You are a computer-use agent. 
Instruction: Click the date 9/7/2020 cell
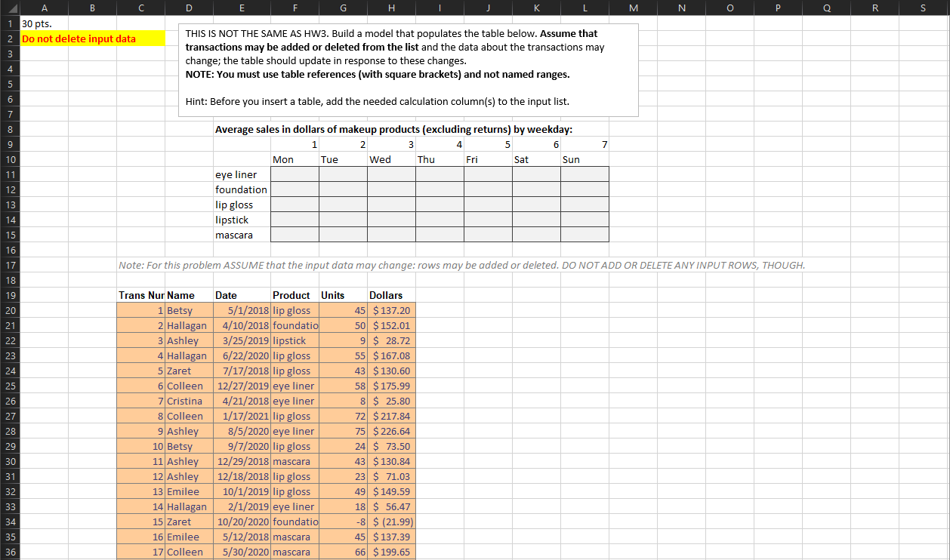[x=242, y=446]
